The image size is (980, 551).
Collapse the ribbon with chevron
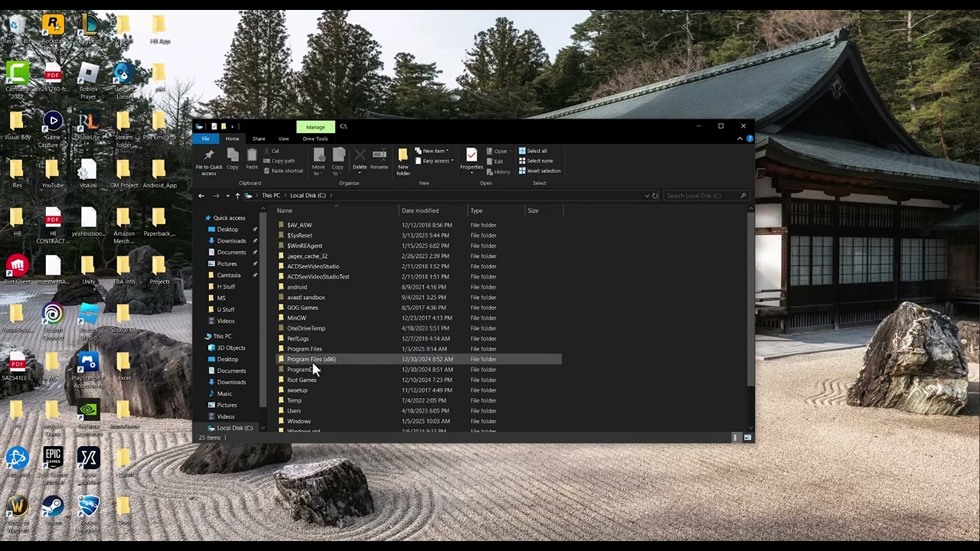point(740,139)
